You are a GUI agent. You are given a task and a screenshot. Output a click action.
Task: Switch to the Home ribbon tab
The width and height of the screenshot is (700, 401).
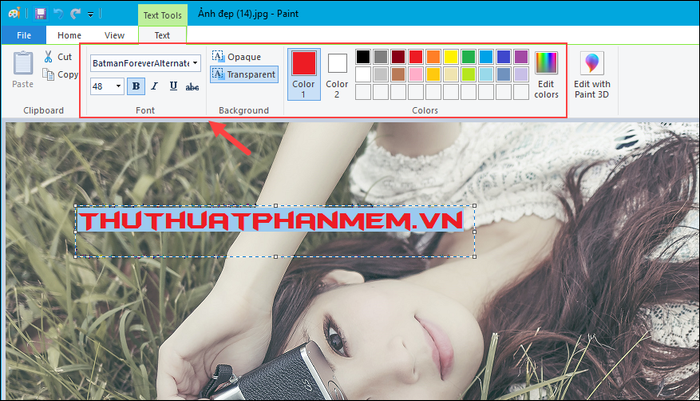69,35
